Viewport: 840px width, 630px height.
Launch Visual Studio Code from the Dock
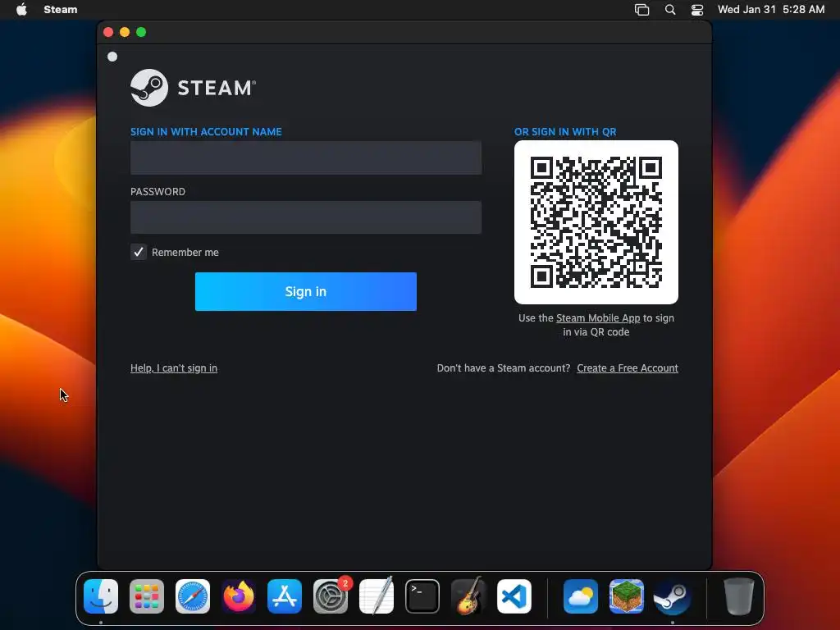[x=514, y=596]
